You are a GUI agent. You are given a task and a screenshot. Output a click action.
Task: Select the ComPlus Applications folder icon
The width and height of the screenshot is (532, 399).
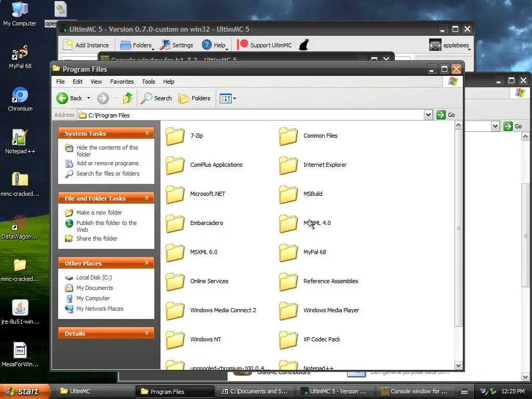tap(175, 166)
